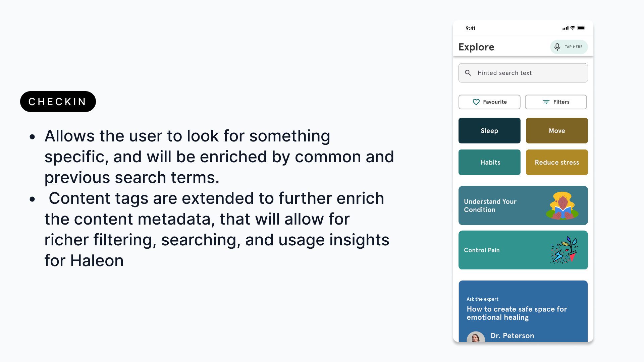The height and width of the screenshot is (362, 644).
Task: Open the Filters options
Action: click(556, 102)
